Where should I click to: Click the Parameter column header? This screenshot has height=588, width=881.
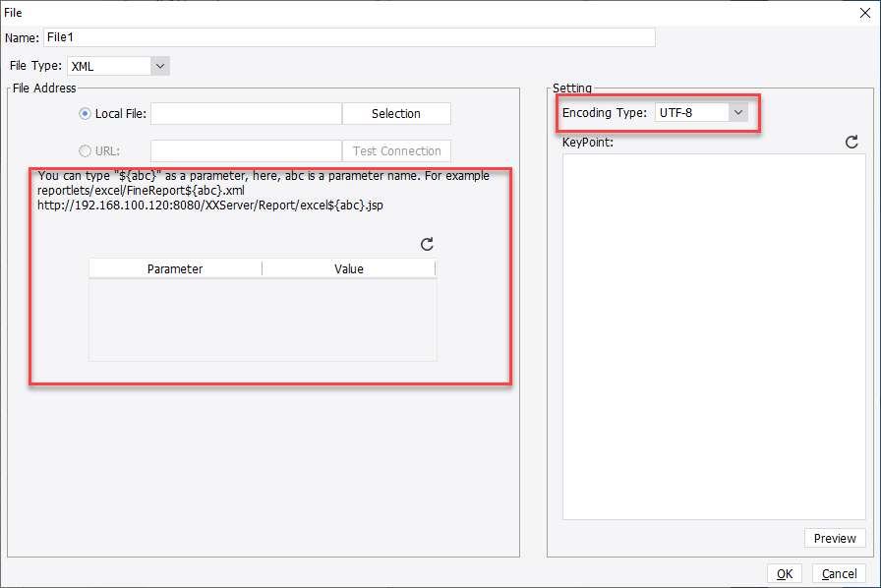click(x=174, y=267)
